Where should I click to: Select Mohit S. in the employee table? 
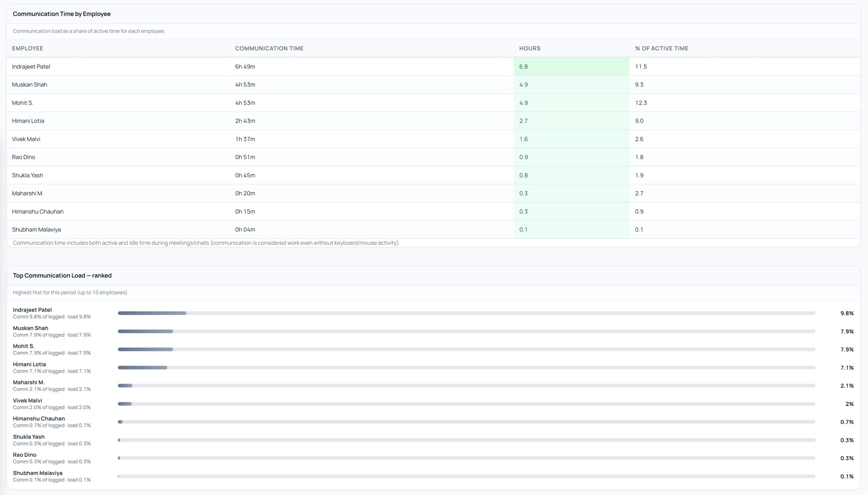(22, 103)
